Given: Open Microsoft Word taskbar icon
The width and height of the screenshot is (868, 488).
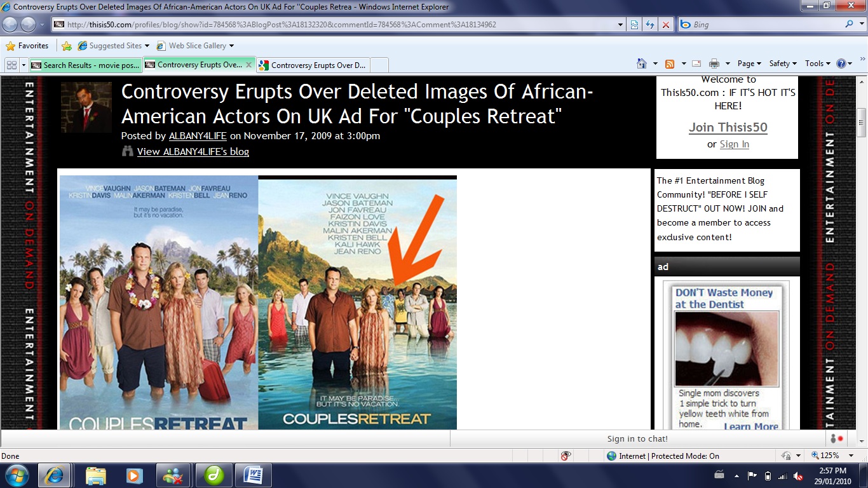Looking at the screenshot, I should 253,475.
